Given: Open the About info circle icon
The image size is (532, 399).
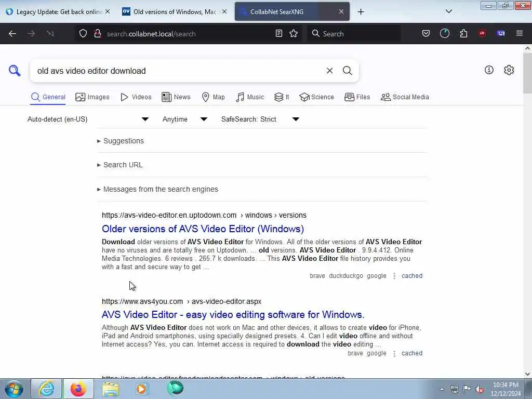Looking at the screenshot, I should pyautogui.click(x=489, y=70).
